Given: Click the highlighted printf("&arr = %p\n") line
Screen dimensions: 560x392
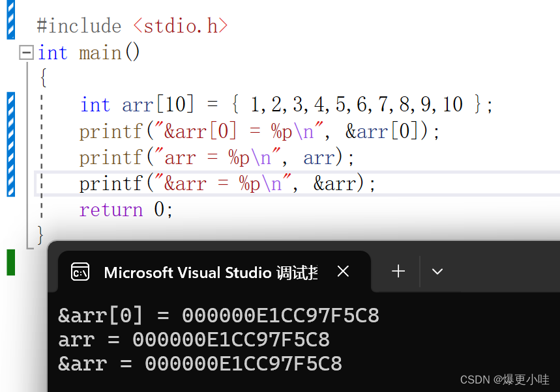Looking at the screenshot, I should click(227, 184).
